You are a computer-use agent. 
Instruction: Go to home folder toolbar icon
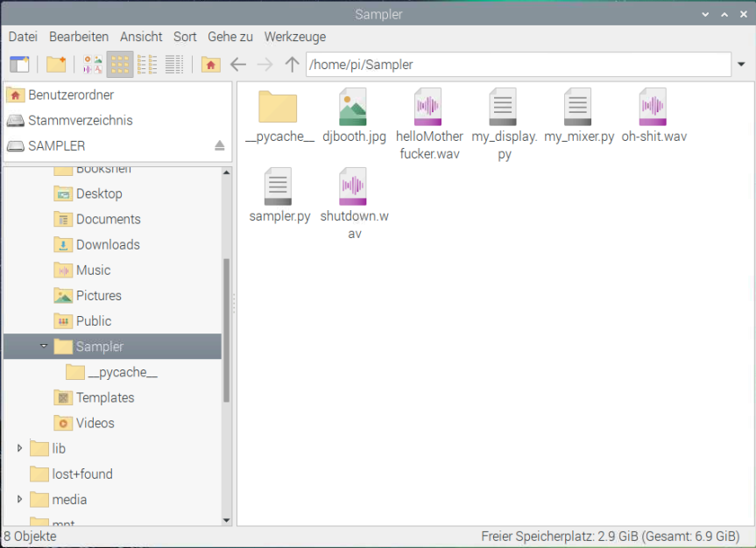[211, 64]
